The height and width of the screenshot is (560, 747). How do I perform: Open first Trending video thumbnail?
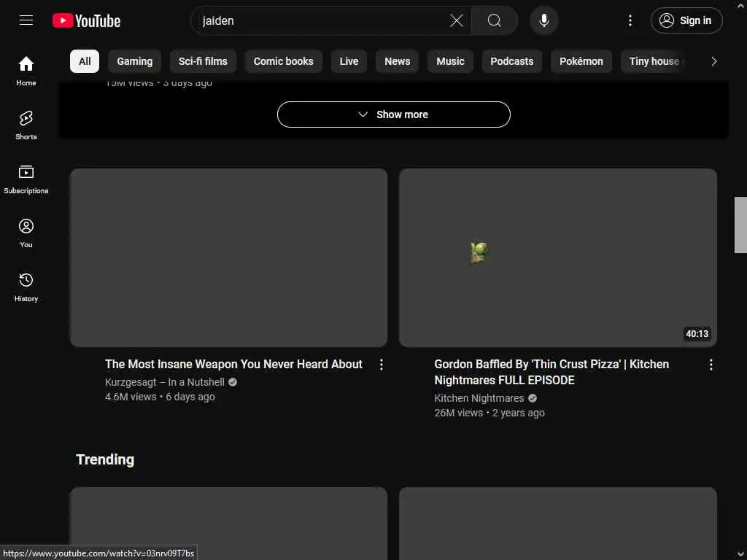coord(228,524)
